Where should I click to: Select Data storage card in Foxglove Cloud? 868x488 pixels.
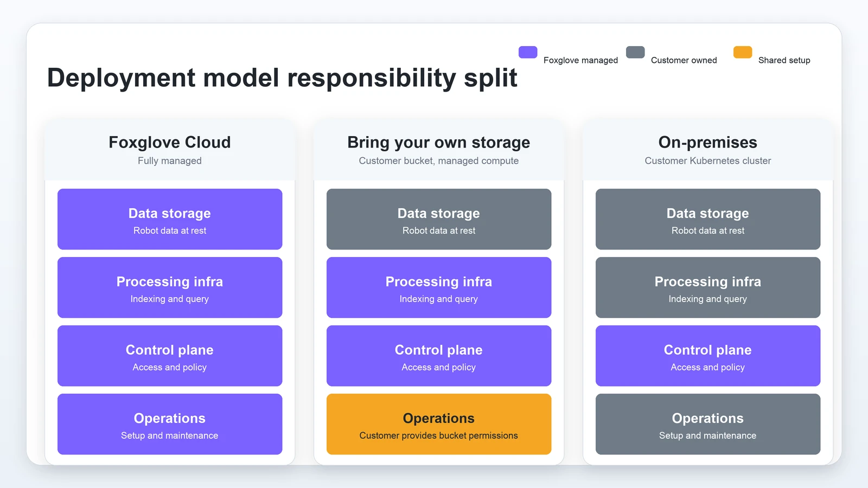click(170, 219)
